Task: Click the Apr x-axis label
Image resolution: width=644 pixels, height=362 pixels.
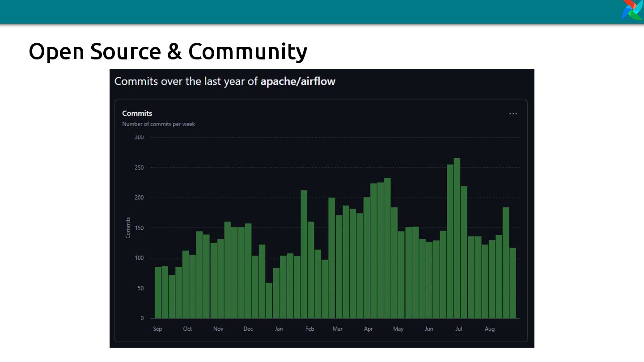Action: point(368,329)
